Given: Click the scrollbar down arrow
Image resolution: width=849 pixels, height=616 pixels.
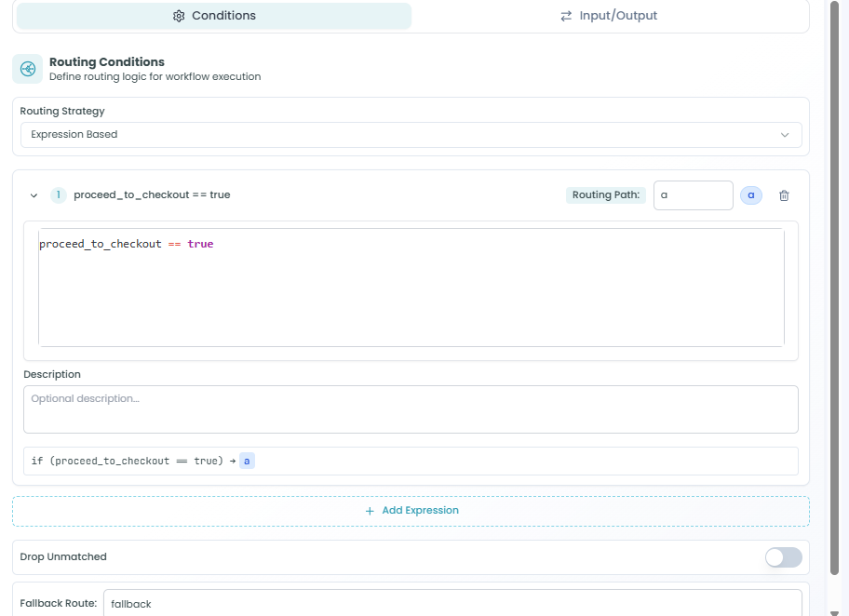Looking at the screenshot, I should [834, 612].
